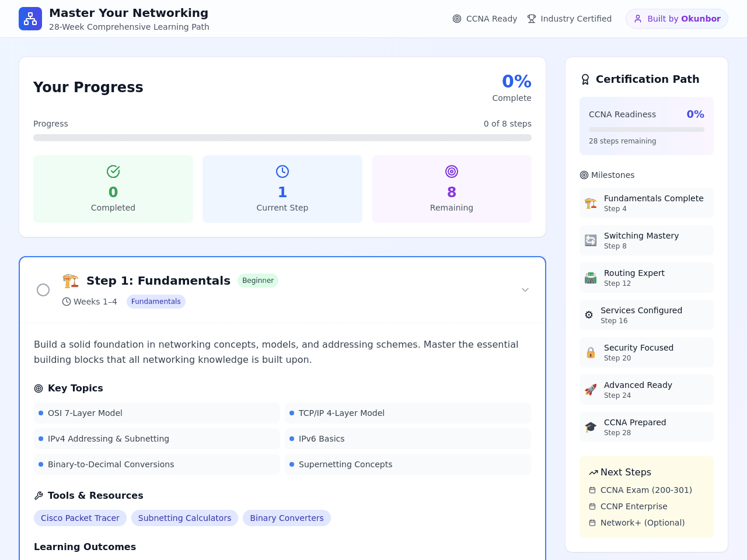Viewport: 747px width, 560px height.
Task: Click the Security Focused lock icon
Action: (x=591, y=352)
